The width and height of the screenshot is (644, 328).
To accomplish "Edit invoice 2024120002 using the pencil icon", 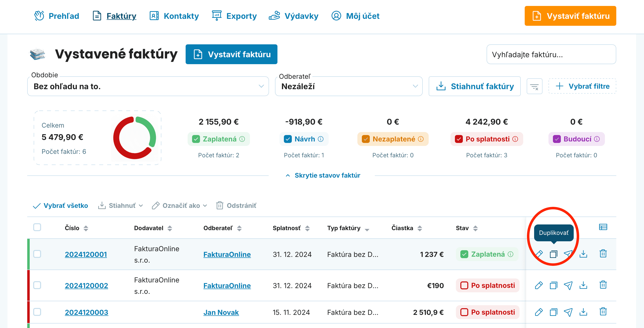I will click(x=539, y=285).
